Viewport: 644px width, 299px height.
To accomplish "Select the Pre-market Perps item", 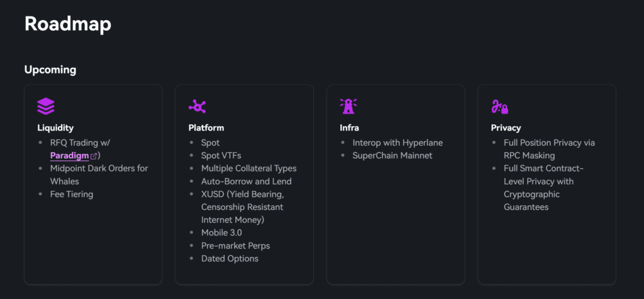I will pos(235,246).
